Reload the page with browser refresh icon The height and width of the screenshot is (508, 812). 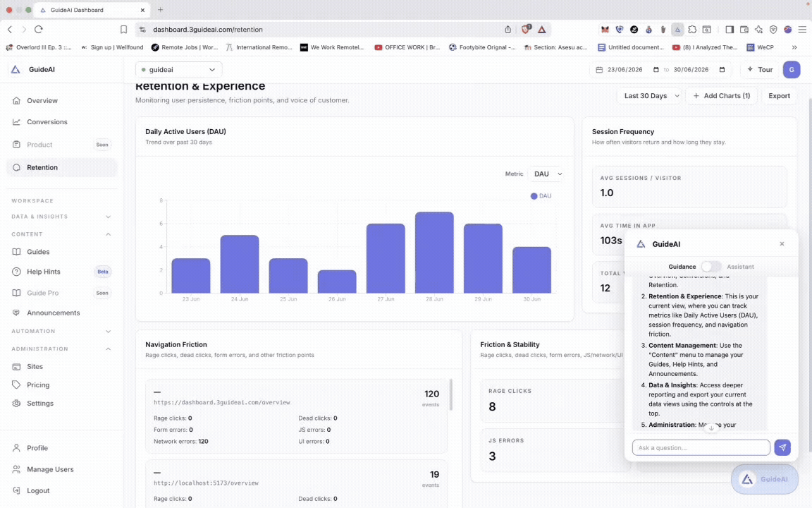[x=38, y=30]
